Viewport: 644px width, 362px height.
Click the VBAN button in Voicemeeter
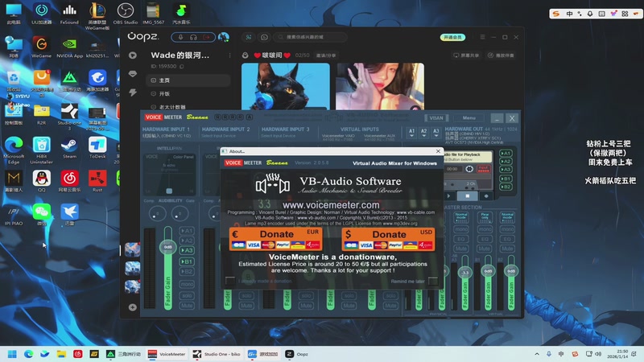click(x=436, y=118)
